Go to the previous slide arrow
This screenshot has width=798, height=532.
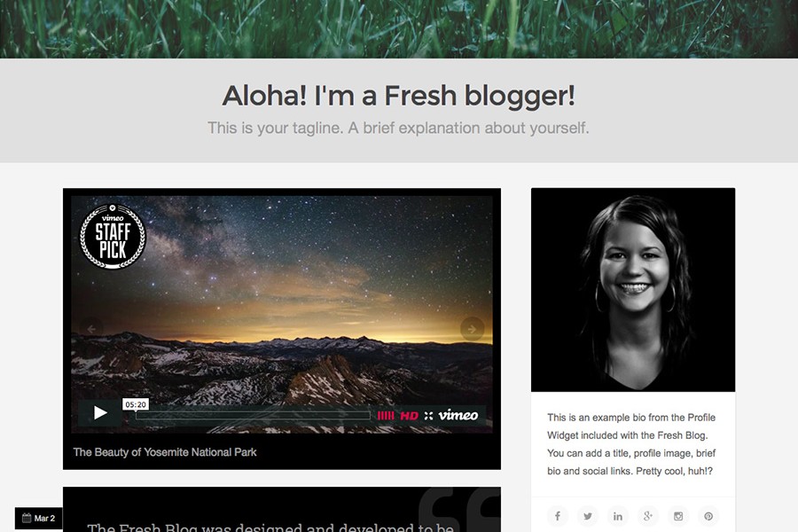pyautogui.click(x=91, y=329)
